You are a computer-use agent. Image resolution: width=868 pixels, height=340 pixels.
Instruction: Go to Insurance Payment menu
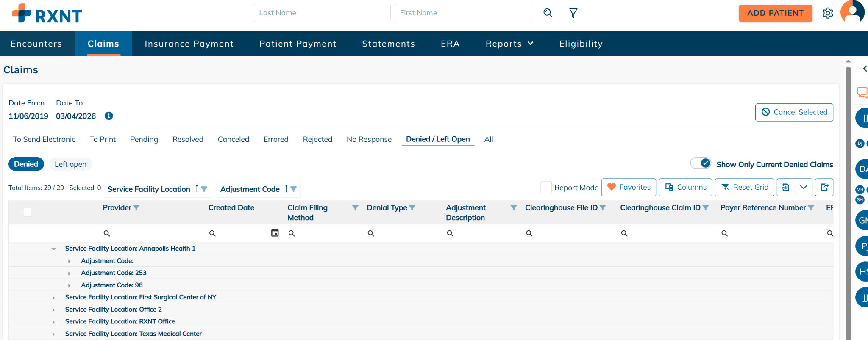[x=189, y=44]
